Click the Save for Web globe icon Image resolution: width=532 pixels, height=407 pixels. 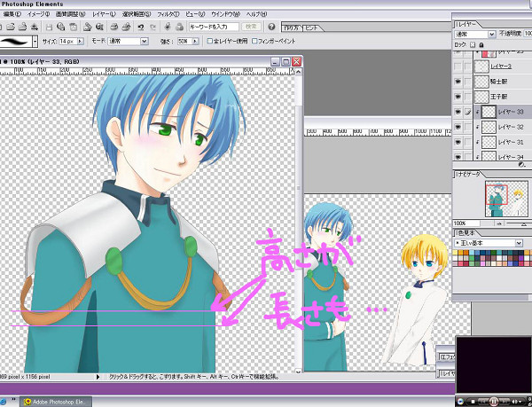pos(61,27)
